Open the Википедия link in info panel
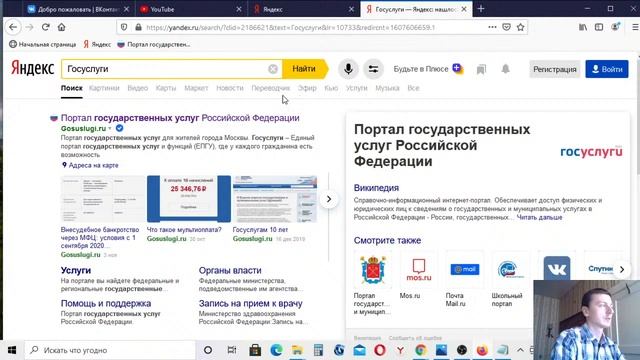The width and height of the screenshot is (640, 360). tap(376, 188)
